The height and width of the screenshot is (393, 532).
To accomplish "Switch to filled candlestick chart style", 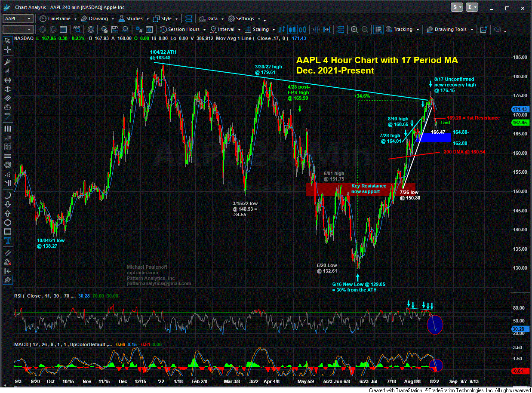I will click(x=292, y=29).
